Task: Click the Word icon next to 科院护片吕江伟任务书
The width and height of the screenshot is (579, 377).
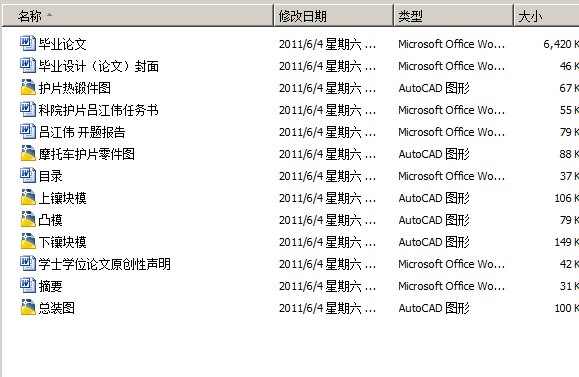Action: (x=28, y=110)
